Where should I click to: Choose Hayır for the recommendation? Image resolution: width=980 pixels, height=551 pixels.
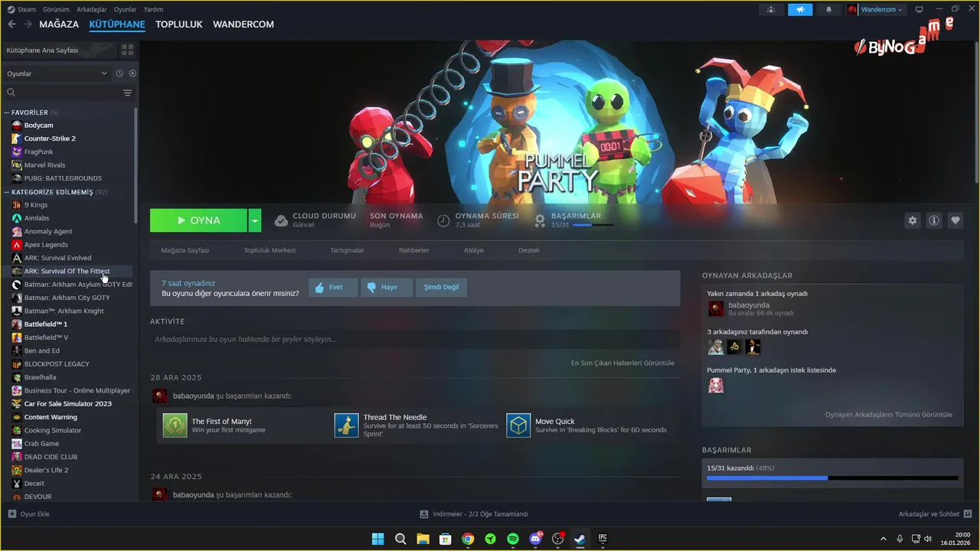click(x=387, y=287)
